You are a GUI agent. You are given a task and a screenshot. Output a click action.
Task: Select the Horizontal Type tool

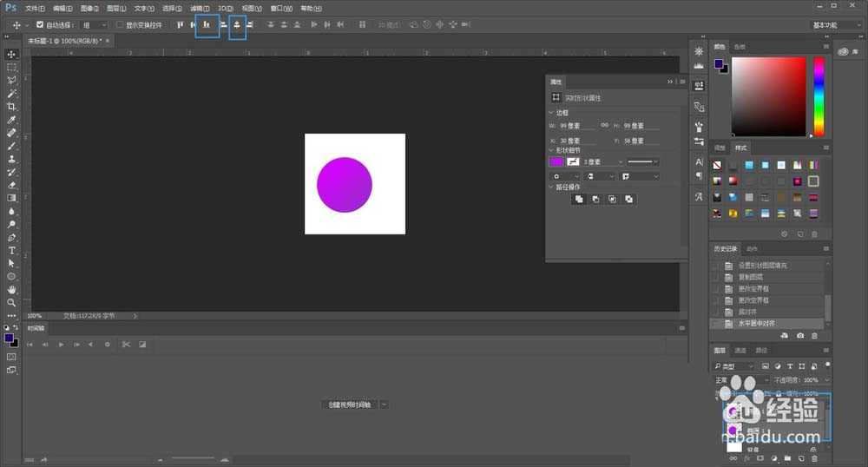(11, 250)
